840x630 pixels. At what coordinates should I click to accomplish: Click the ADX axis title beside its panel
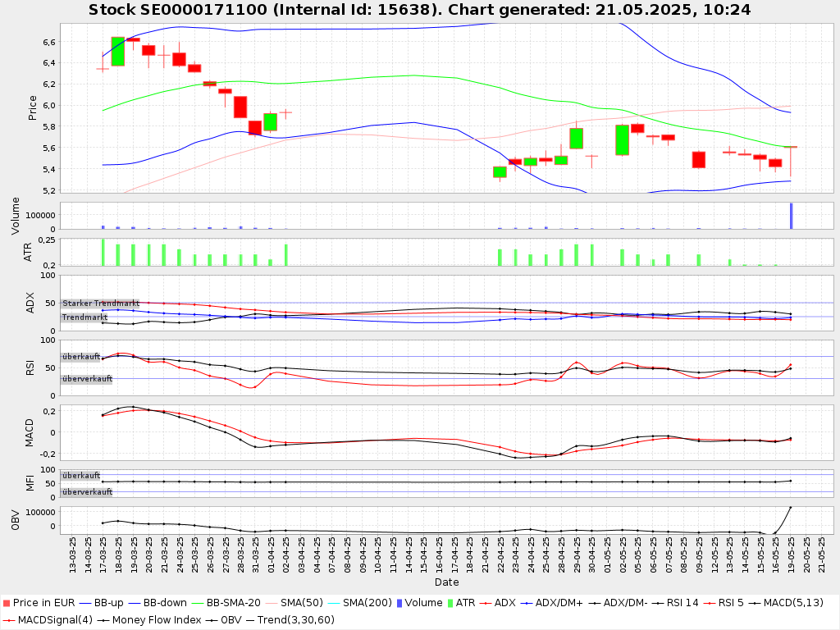point(30,303)
